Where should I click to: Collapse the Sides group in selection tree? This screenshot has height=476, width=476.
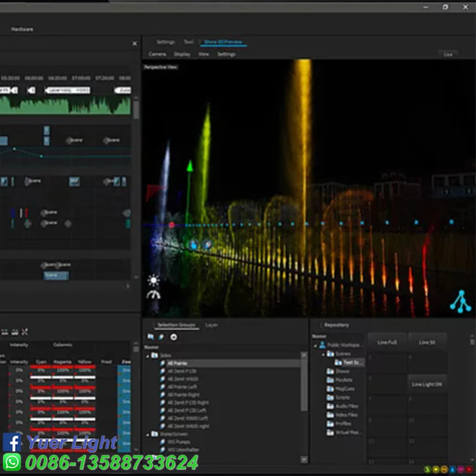(x=148, y=356)
